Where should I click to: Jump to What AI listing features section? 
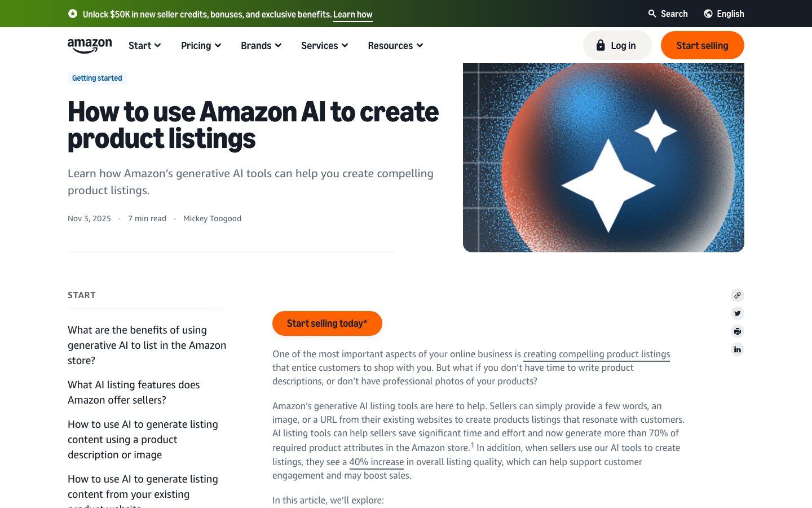(134, 392)
